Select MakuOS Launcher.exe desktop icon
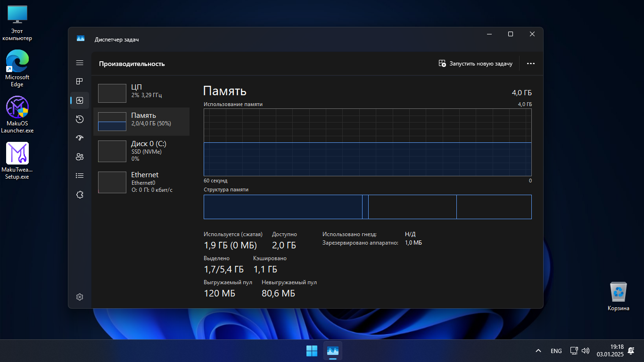The image size is (644, 362). [x=17, y=115]
